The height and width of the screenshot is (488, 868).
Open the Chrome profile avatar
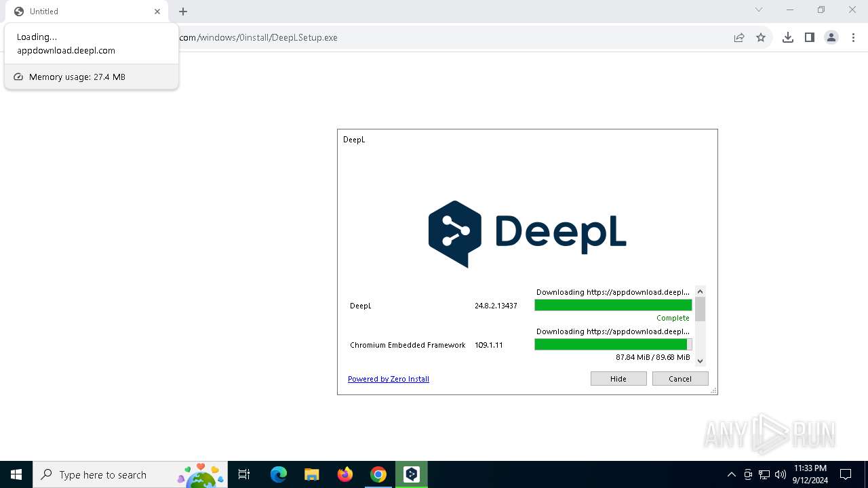(831, 37)
